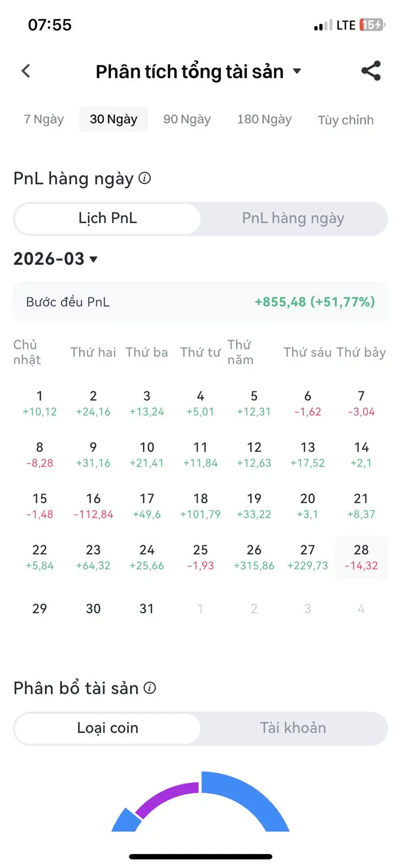Tap the cellular signal bars icon
This screenshot has height=868, width=401.
pyautogui.click(x=323, y=25)
